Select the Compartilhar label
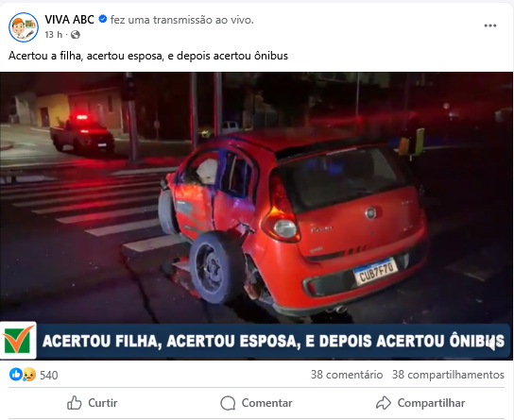Image resolution: width=514 pixels, height=420 pixels. (431, 403)
